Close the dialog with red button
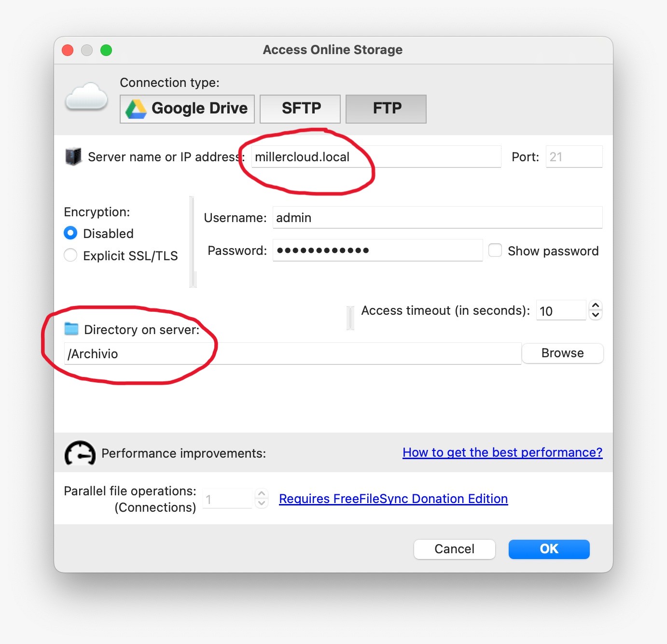The width and height of the screenshot is (667, 644). [x=68, y=50]
